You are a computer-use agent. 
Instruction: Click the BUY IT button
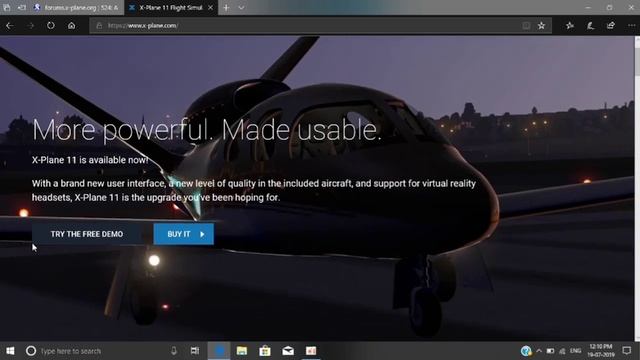click(x=184, y=234)
